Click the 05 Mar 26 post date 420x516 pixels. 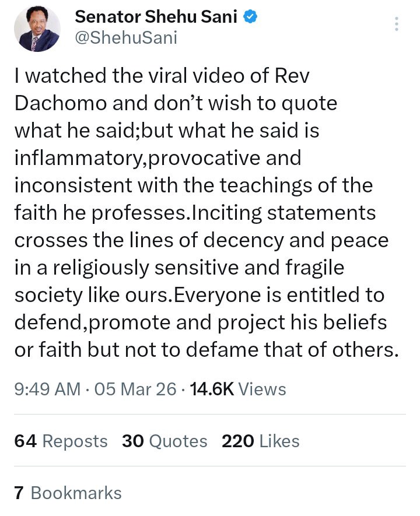pyautogui.click(x=135, y=389)
